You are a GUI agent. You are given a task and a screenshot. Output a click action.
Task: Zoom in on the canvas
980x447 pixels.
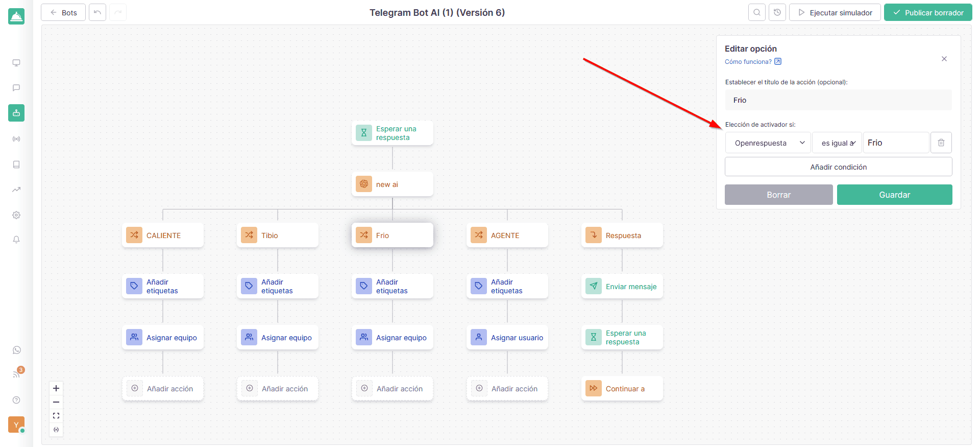[56, 388]
